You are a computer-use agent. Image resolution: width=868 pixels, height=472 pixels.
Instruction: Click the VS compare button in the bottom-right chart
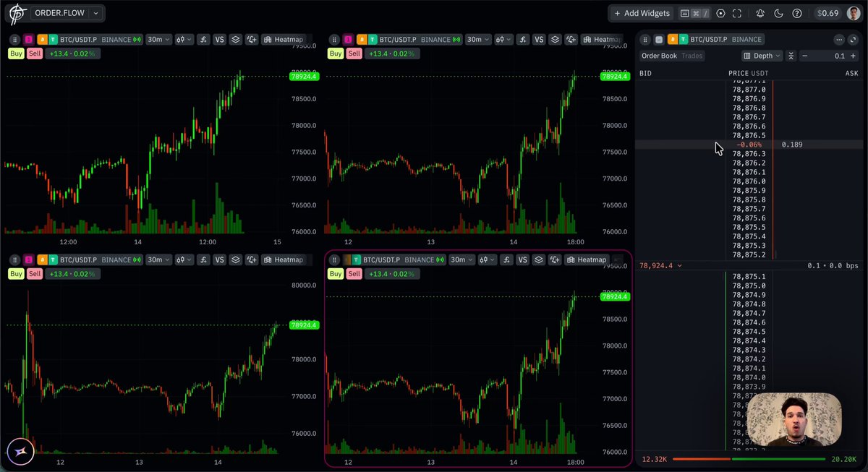[522, 259]
